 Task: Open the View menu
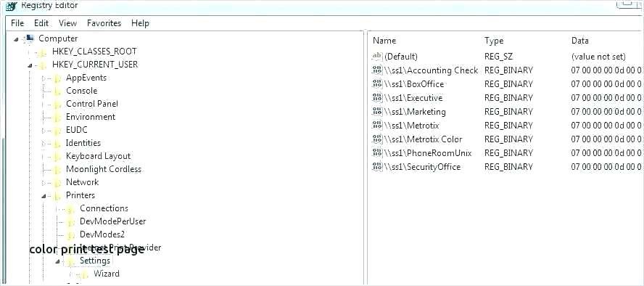67,23
